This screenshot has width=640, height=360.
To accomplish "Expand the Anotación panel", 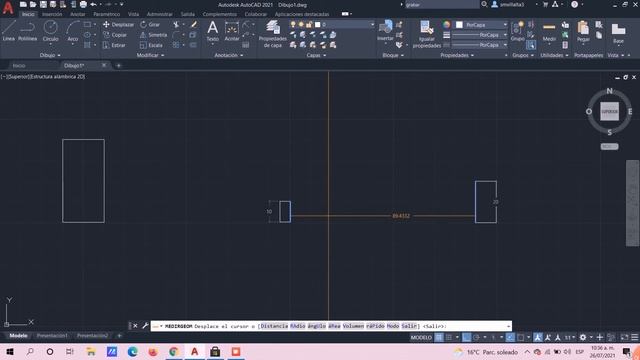I will 229,55.
